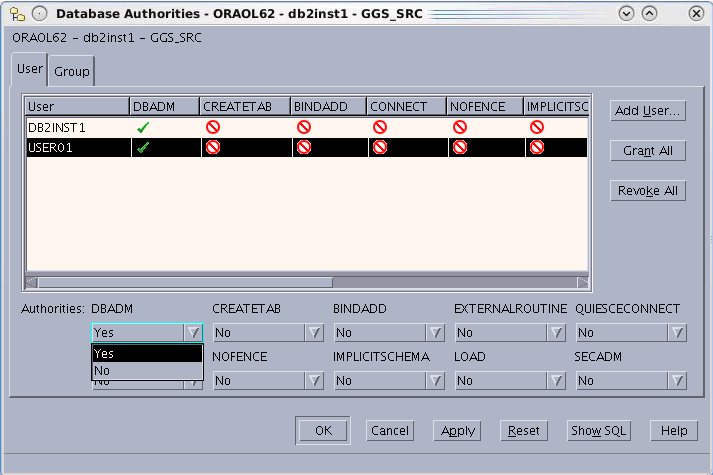Click IMPLICITSC denied icon for DB2INST1
Image resolution: width=713 pixels, height=475 pixels.
[537, 127]
